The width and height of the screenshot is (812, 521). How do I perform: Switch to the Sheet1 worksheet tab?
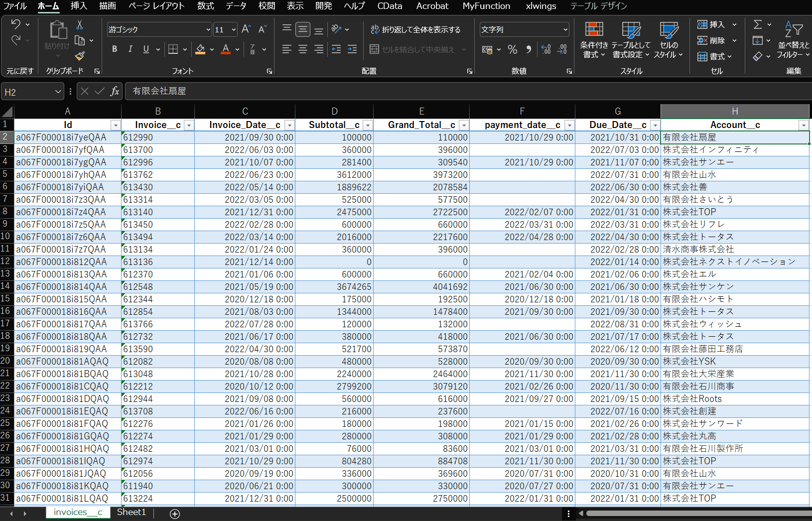tap(131, 512)
